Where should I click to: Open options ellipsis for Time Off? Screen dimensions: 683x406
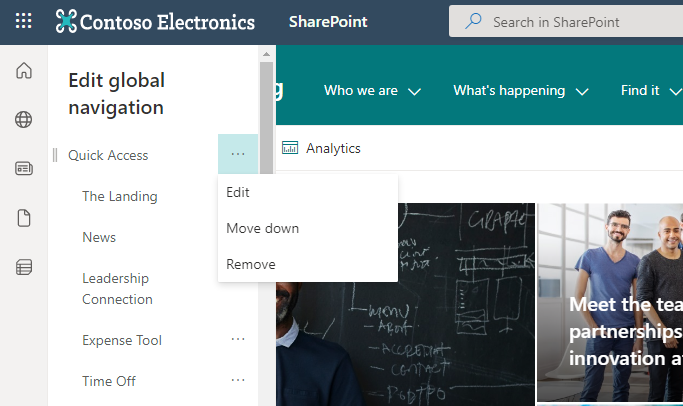coord(238,381)
